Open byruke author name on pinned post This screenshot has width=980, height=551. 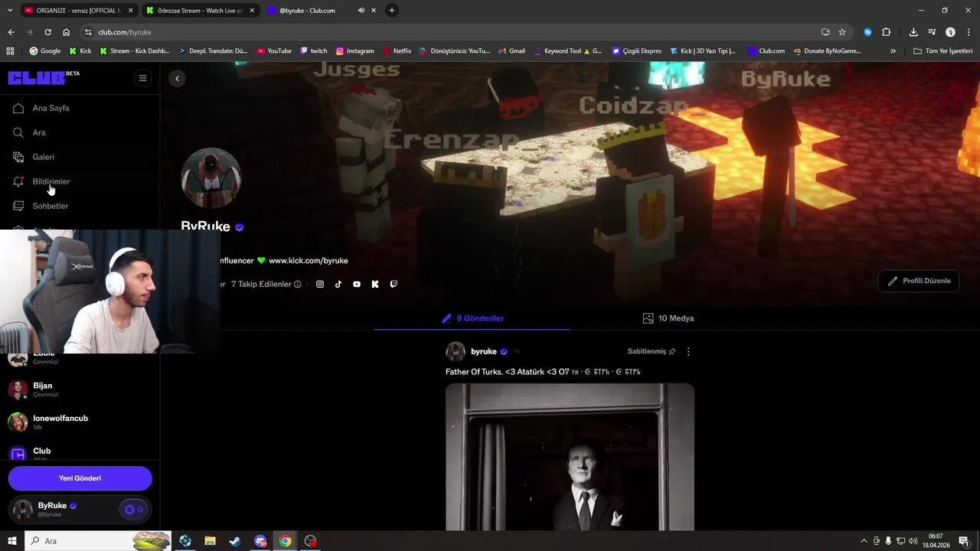484,351
